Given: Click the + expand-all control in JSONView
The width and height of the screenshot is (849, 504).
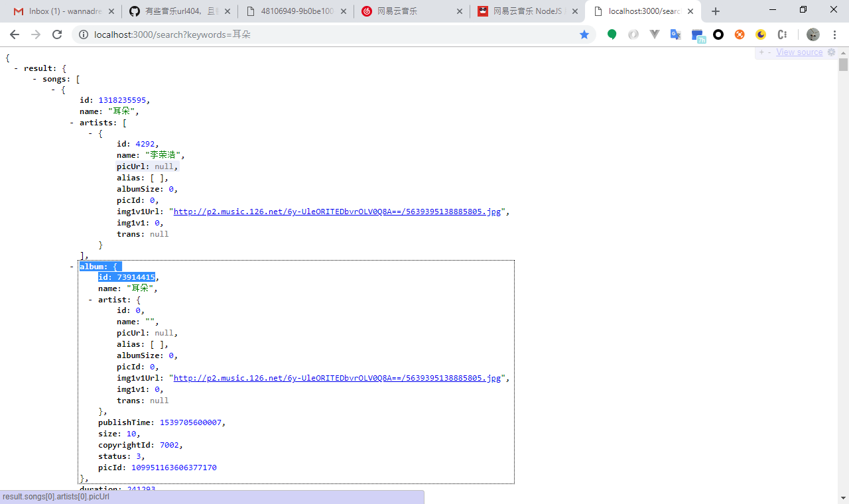Looking at the screenshot, I should click(x=761, y=52).
